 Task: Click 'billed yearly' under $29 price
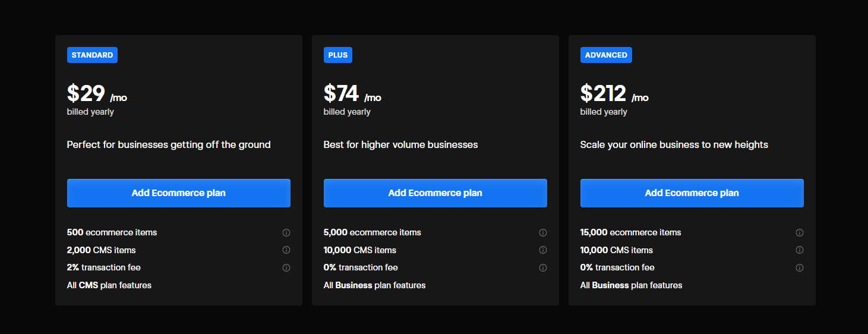point(90,112)
